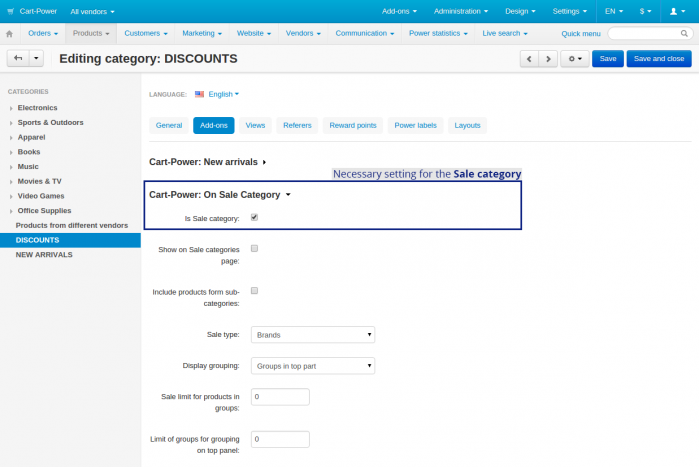Select the Office Supplies category
700x467 pixels.
pyautogui.click(x=44, y=211)
